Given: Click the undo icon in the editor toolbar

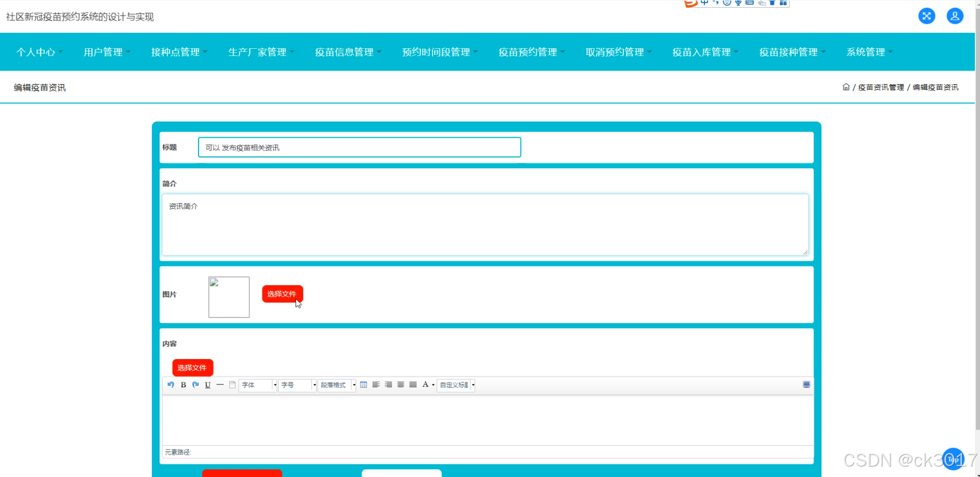Looking at the screenshot, I should point(171,385).
